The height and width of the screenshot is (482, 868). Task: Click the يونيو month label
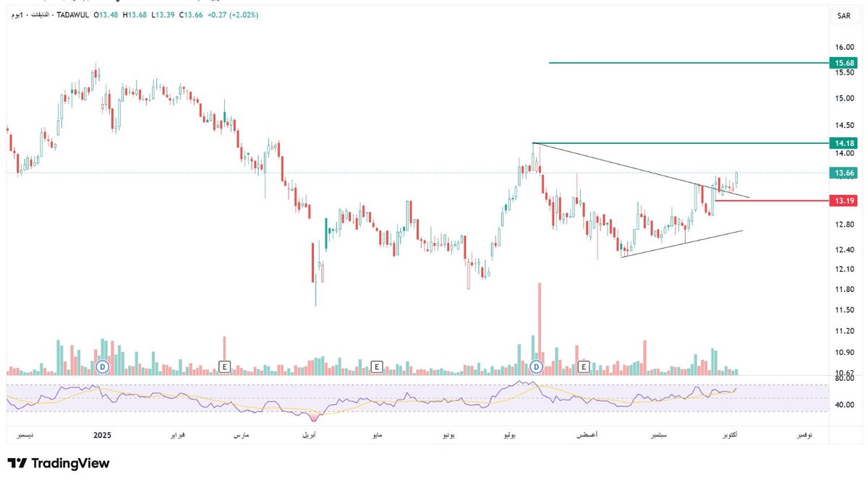pyautogui.click(x=448, y=436)
